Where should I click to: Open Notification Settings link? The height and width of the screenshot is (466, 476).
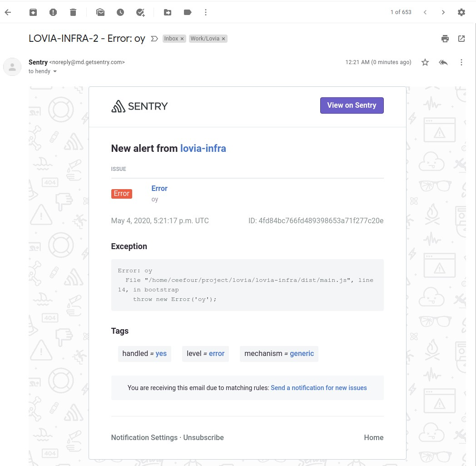pyautogui.click(x=144, y=437)
